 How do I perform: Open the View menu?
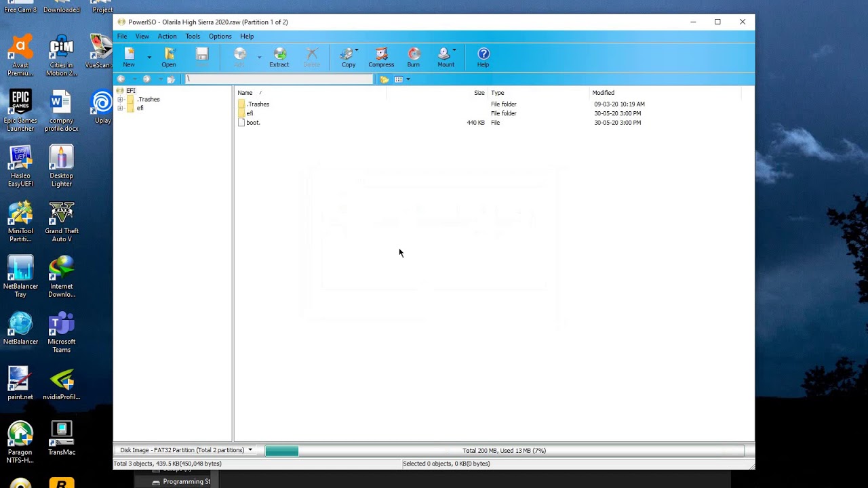click(x=142, y=37)
